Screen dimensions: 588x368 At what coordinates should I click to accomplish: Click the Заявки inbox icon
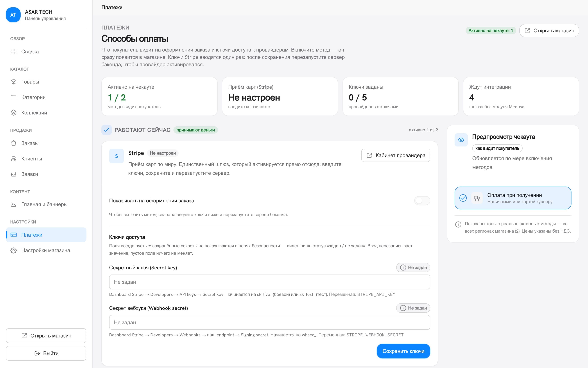[14, 174]
